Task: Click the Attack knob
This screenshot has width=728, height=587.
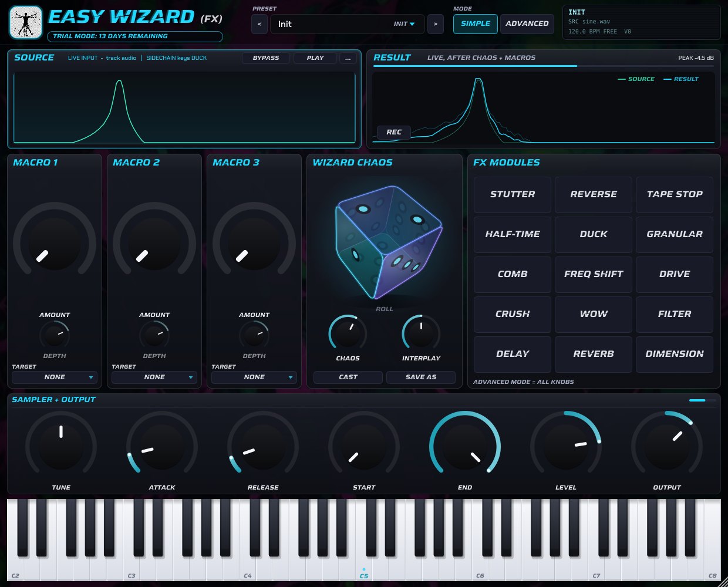Action: click(x=162, y=447)
